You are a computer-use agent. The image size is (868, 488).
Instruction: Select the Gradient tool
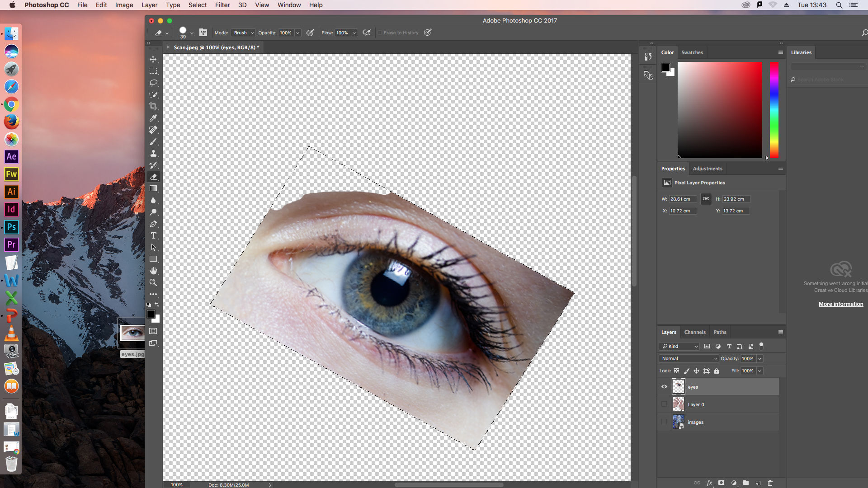pyautogui.click(x=153, y=188)
